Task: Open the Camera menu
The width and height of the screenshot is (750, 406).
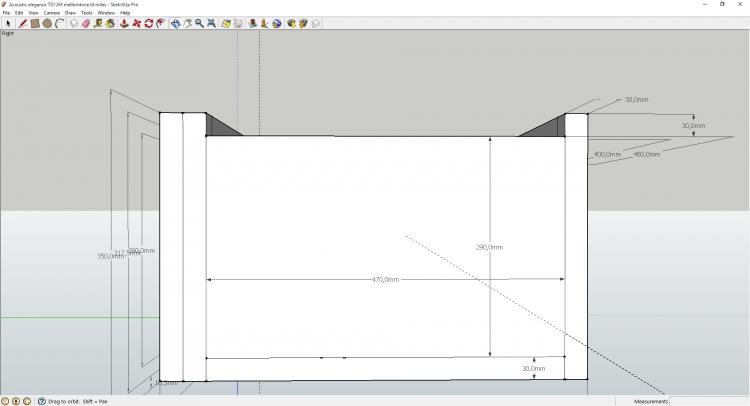Action: [51, 13]
